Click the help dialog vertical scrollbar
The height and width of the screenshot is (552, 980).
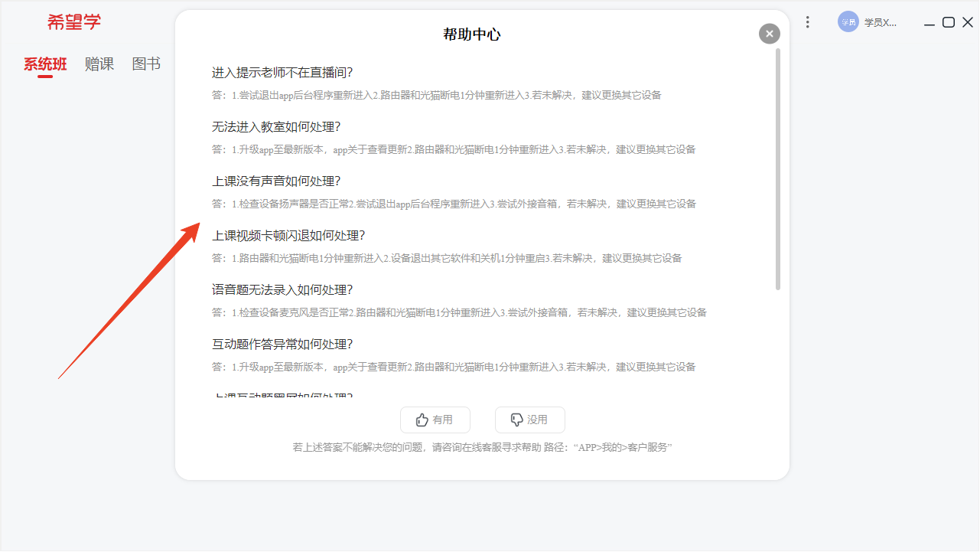click(x=778, y=169)
